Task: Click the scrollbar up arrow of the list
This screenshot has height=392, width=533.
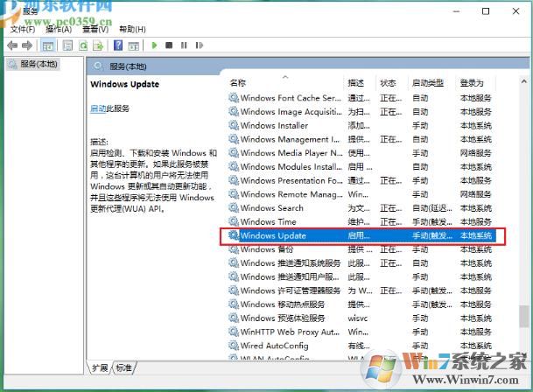Action: click(x=524, y=81)
